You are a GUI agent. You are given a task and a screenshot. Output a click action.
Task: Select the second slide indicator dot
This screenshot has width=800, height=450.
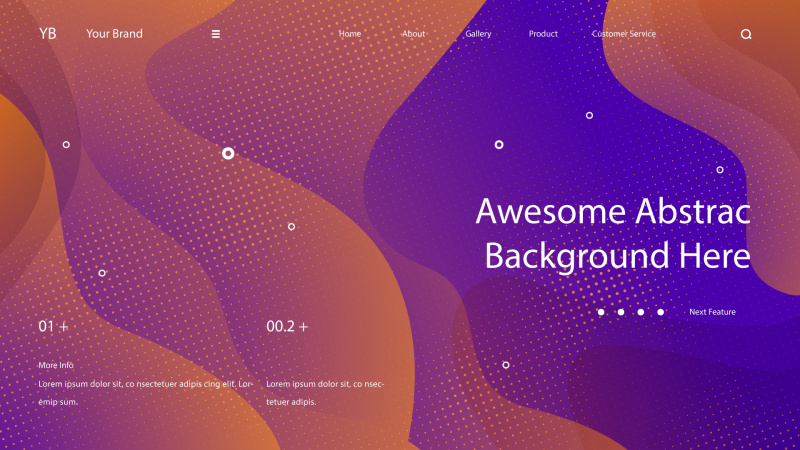click(x=621, y=312)
